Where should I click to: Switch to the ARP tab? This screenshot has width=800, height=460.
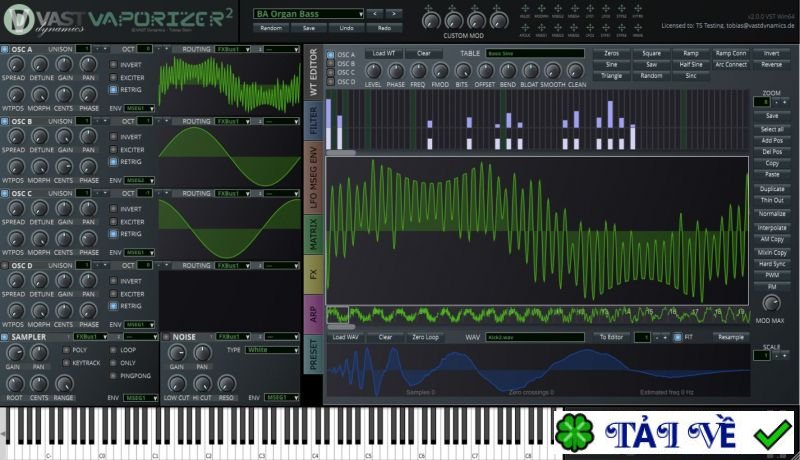coord(313,315)
